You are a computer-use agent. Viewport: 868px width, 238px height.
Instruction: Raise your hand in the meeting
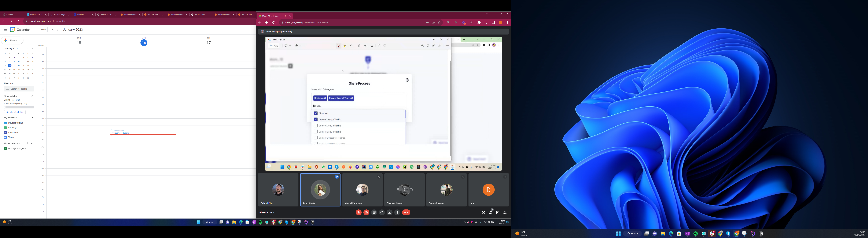tap(382, 212)
